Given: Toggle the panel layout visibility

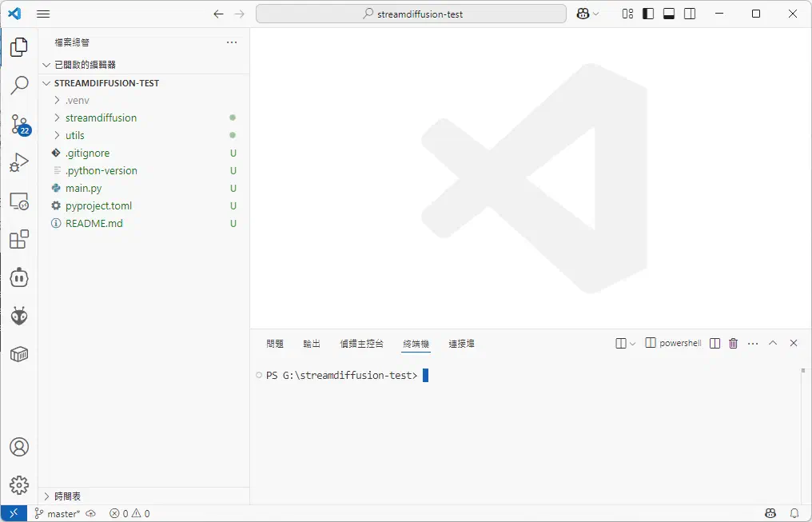Looking at the screenshot, I should pyautogui.click(x=668, y=14).
